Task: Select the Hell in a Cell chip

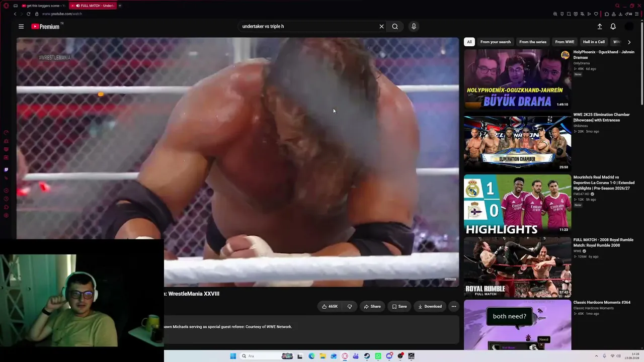Action: coord(594,42)
